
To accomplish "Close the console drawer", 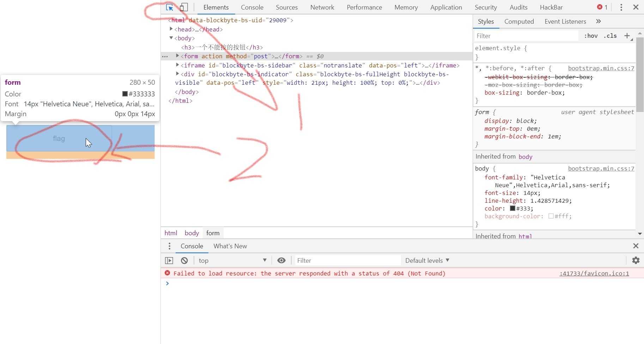I will point(636,246).
